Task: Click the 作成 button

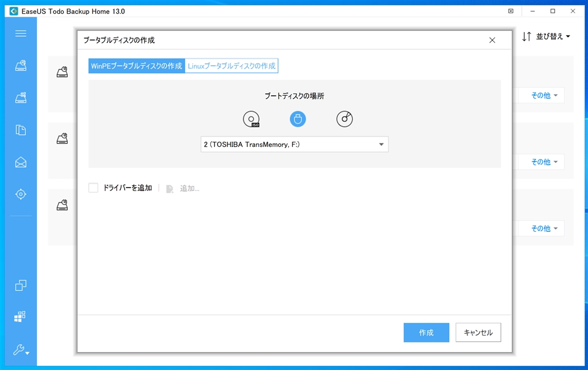Action: pyautogui.click(x=427, y=333)
